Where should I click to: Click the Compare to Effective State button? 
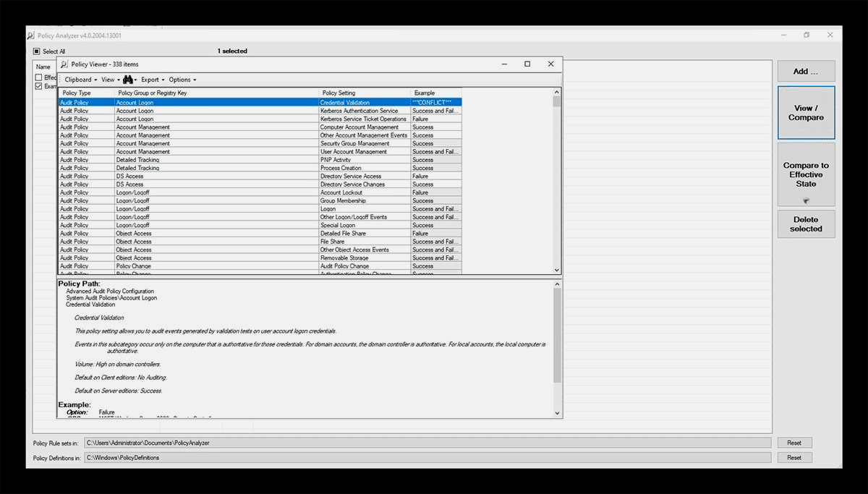click(x=806, y=174)
